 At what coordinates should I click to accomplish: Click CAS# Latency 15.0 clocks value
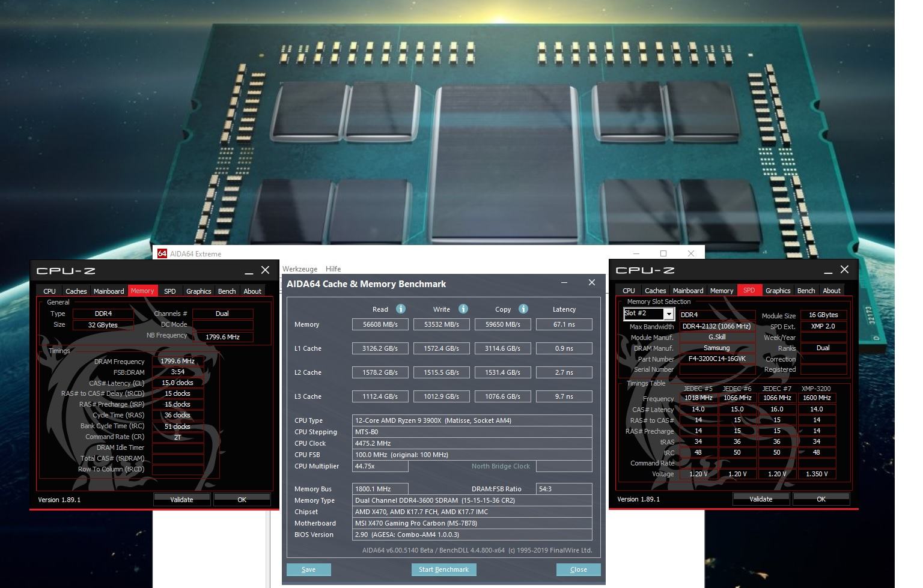(x=178, y=383)
